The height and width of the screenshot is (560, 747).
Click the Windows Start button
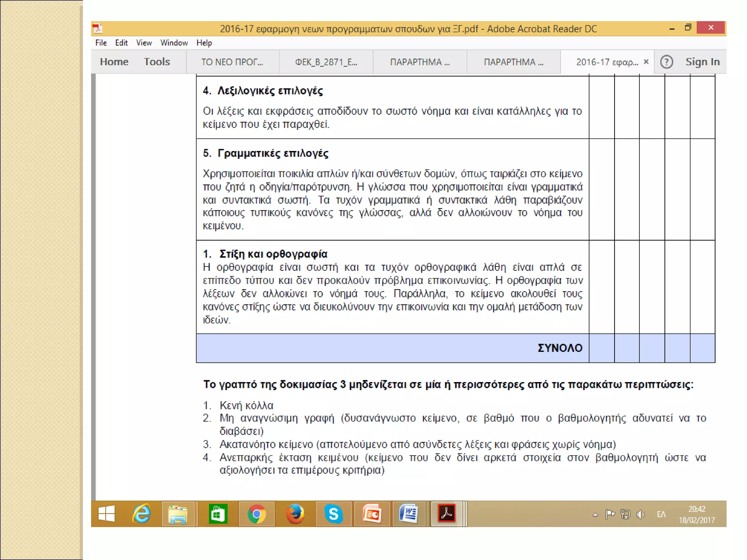[107, 514]
